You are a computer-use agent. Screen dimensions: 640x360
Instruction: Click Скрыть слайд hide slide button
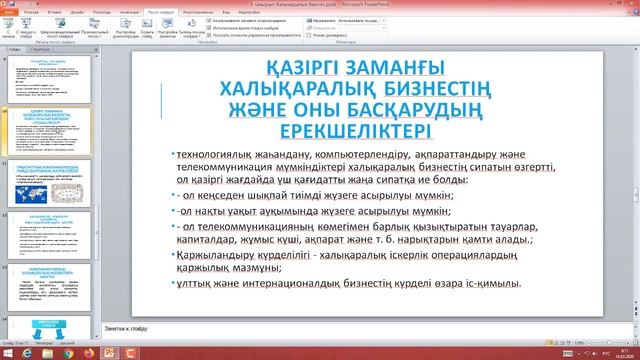coord(147,28)
